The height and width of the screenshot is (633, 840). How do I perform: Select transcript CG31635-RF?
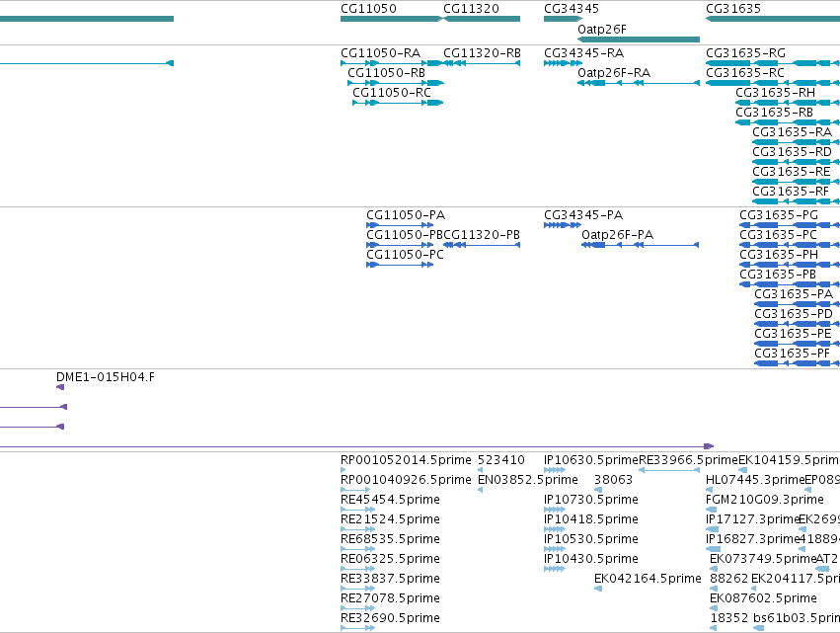[x=796, y=201]
